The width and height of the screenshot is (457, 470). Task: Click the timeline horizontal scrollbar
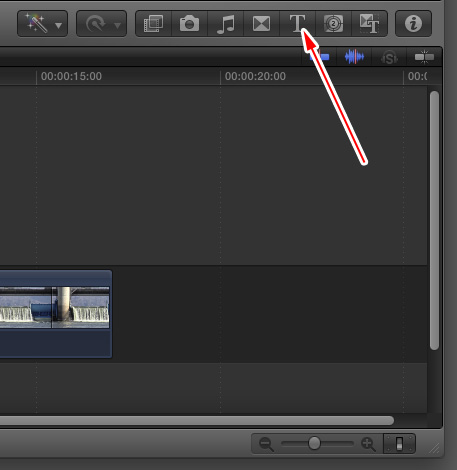pos(197,420)
